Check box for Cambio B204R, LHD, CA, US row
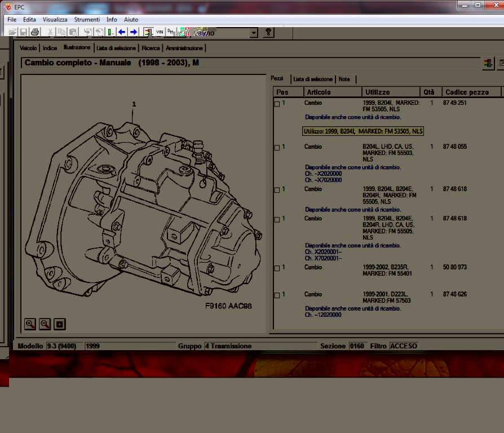Image resolution: width=504 pixels, height=433 pixels. click(277, 219)
